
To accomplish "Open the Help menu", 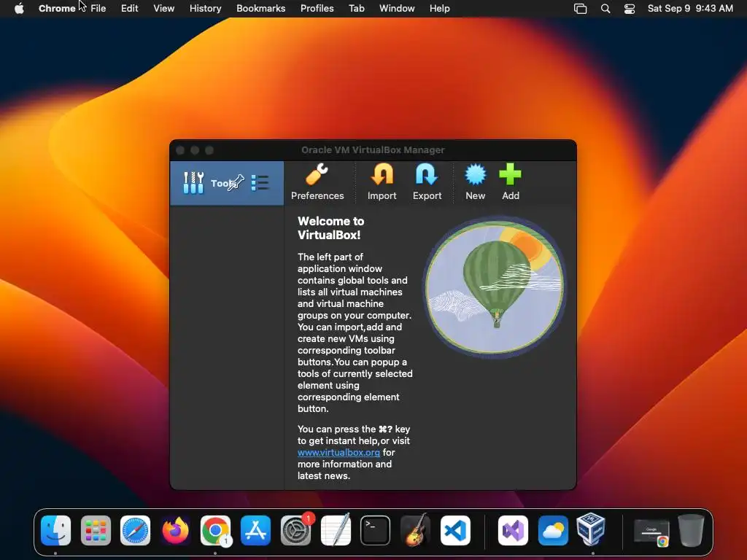I will pos(439,8).
